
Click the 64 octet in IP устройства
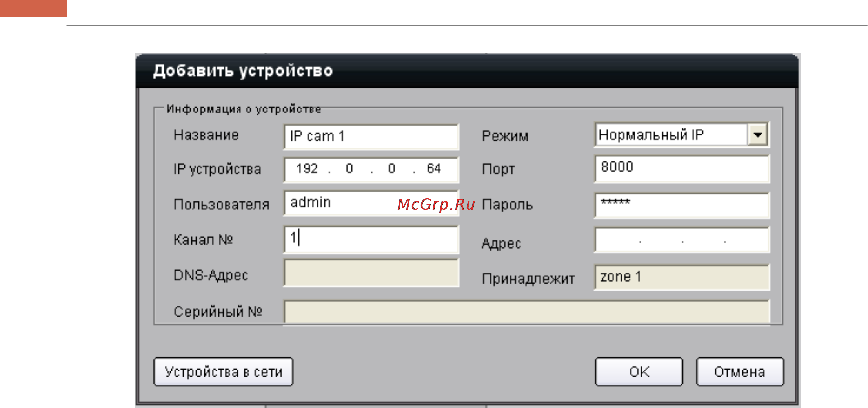click(x=434, y=168)
